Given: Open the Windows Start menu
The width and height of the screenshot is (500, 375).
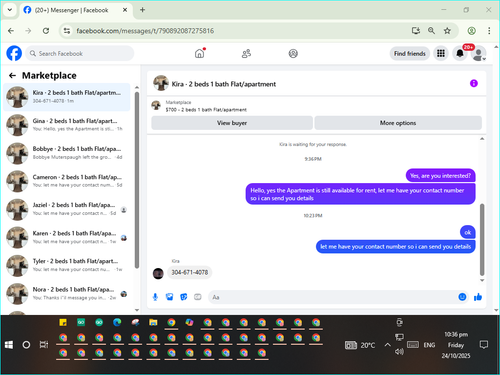Looking at the screenshot, I should [9, 345].
